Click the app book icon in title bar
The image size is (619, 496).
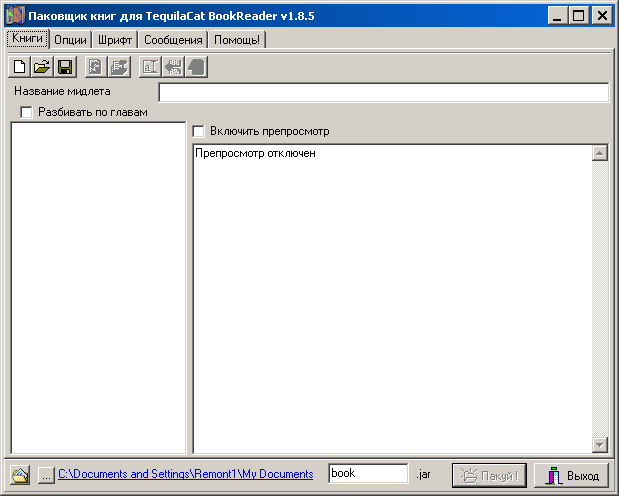15,15
